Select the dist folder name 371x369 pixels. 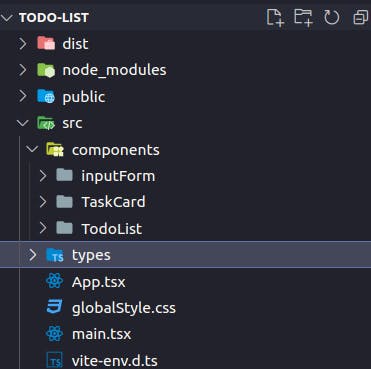[75, 44]
